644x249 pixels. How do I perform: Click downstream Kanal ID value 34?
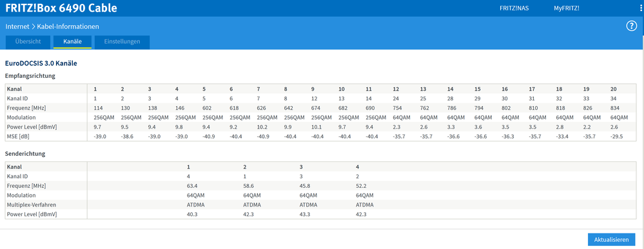pyautogui.click(x=613, y=98)
